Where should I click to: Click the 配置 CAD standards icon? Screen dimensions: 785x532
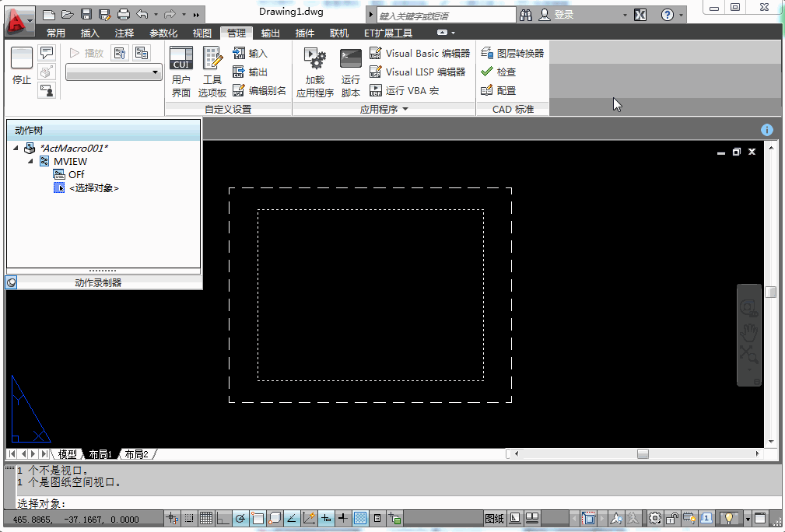click(x=498, y=90)
